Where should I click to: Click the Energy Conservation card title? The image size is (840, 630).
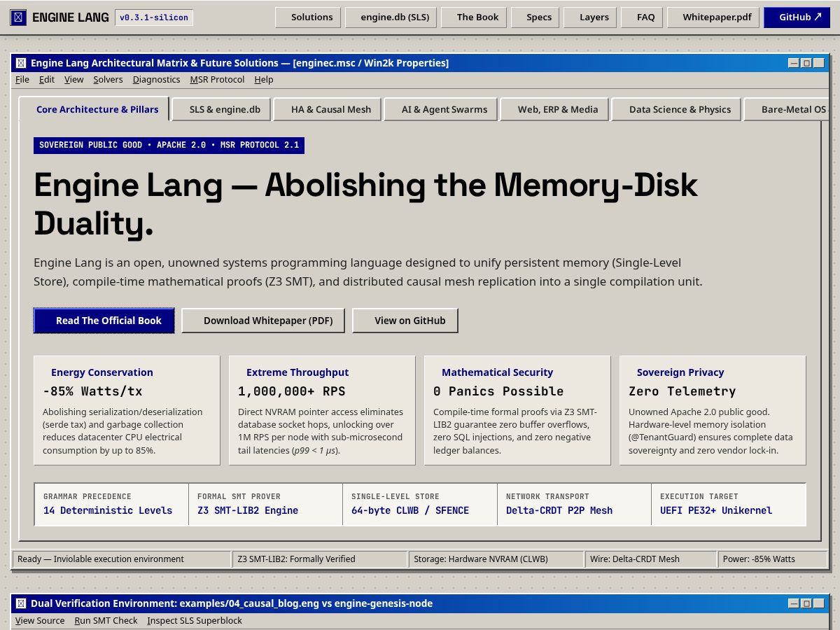pyautogui.click(x=102, y=372)
